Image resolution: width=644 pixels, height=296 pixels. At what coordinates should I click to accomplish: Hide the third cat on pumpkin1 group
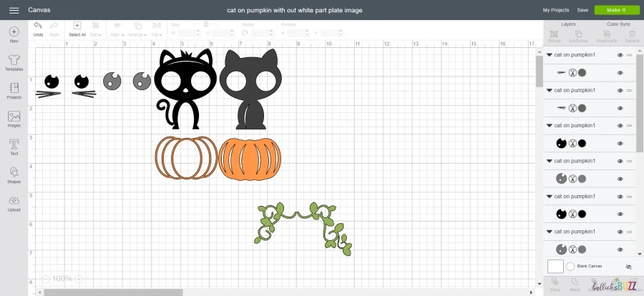point(620,126)
